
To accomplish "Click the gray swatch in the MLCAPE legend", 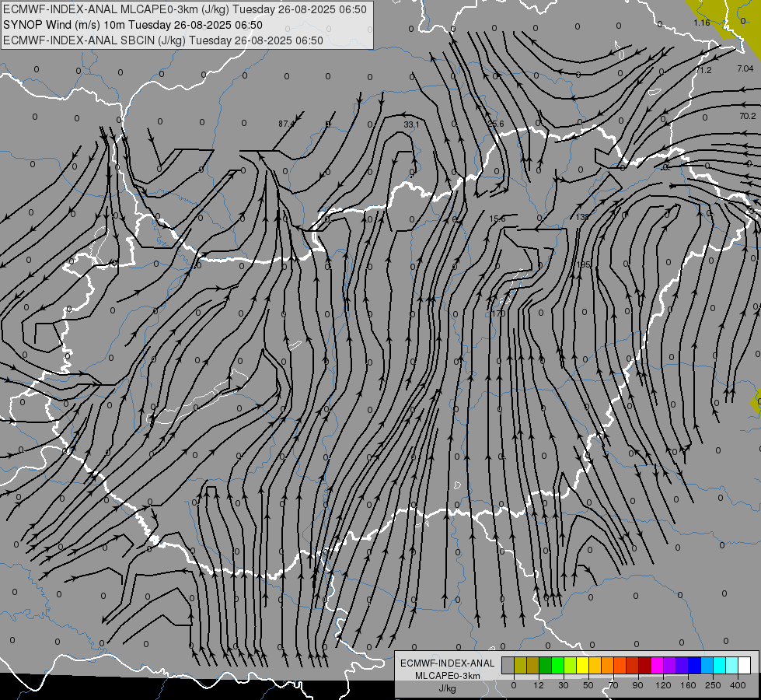I will 508,665.
